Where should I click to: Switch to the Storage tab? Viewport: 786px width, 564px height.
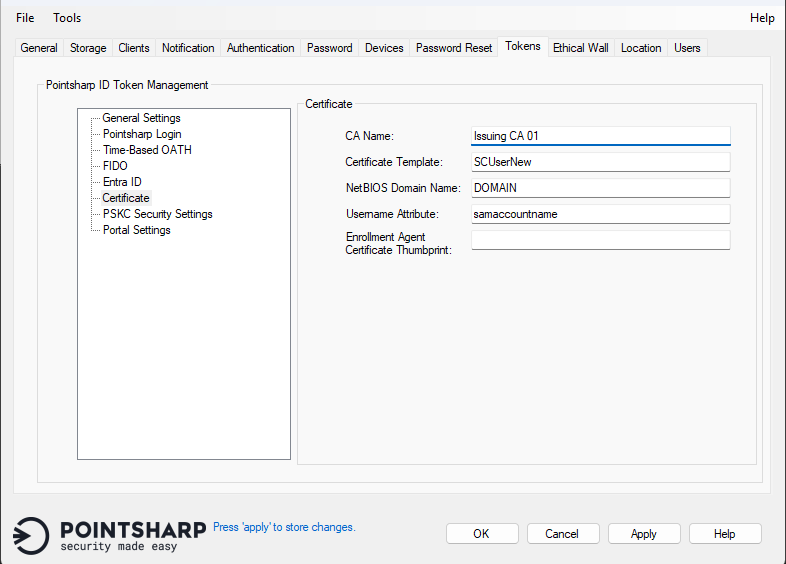(x=88, y=48)
